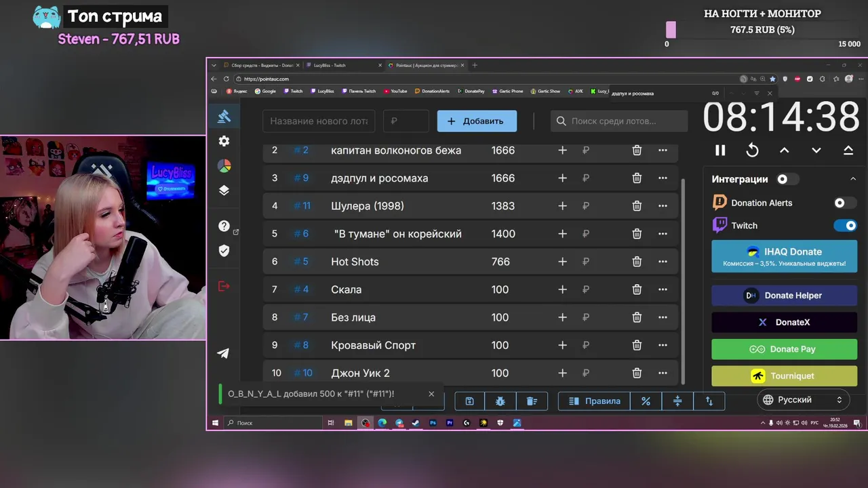
Task: Click the double-up arrow timer button
Action: point(848,150)
